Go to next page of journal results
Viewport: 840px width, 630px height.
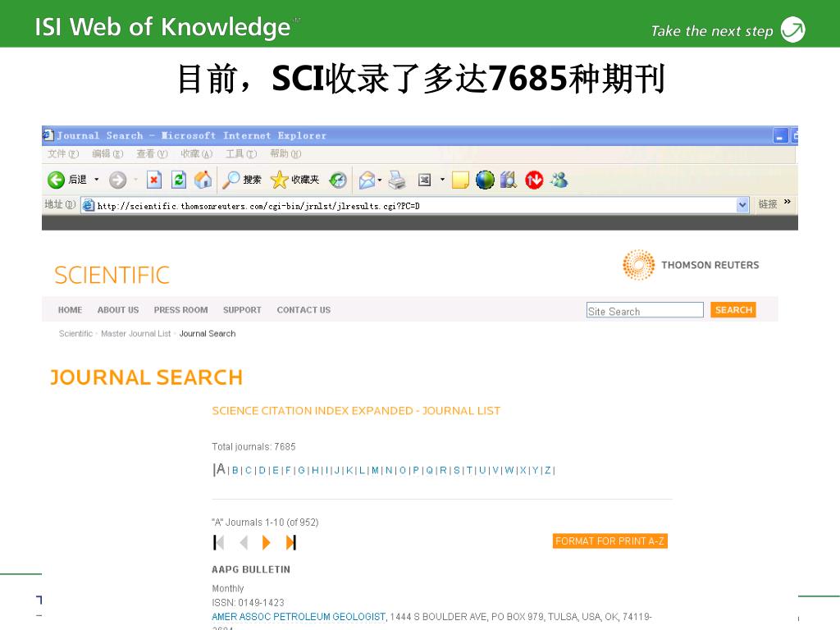266,543
